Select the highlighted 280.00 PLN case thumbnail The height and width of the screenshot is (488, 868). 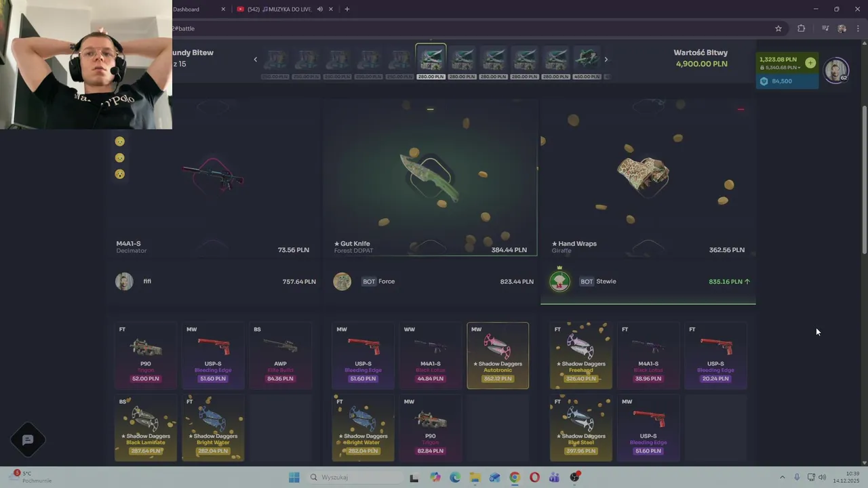[431, 62]
